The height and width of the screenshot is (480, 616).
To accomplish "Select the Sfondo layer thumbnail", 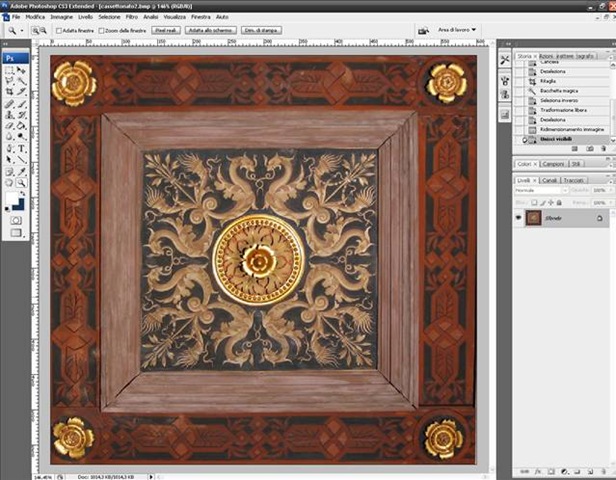I will coord(534,217).
